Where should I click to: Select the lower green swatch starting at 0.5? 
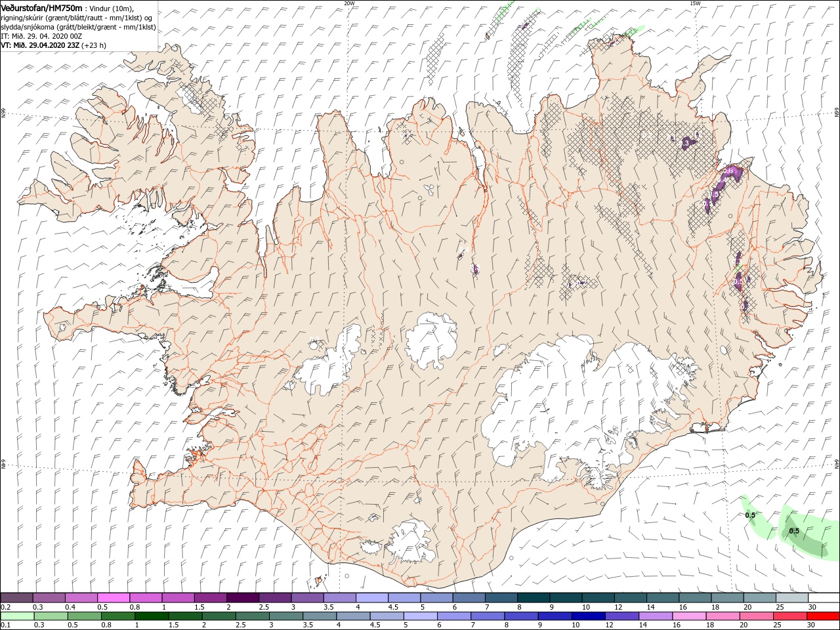[x=84, y=616]
